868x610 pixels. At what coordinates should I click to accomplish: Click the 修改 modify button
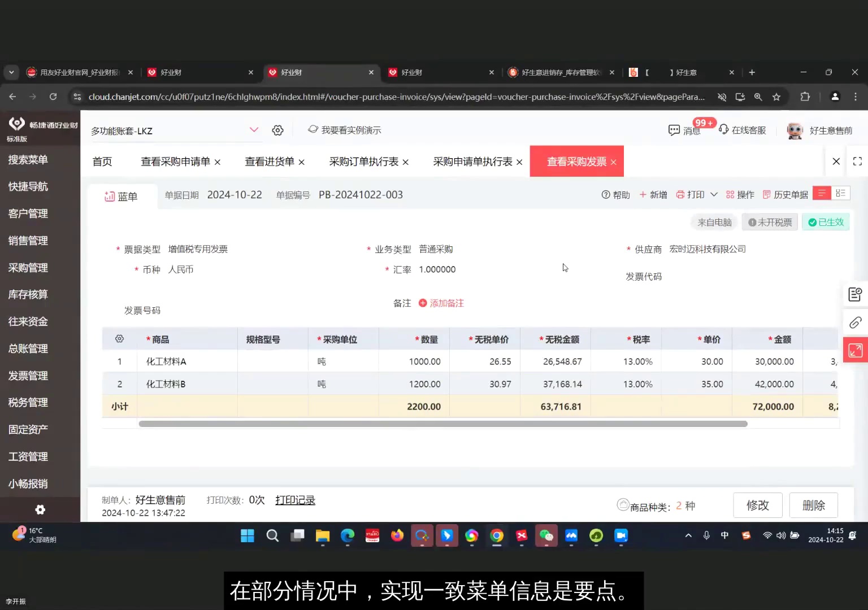pos(758,505)
